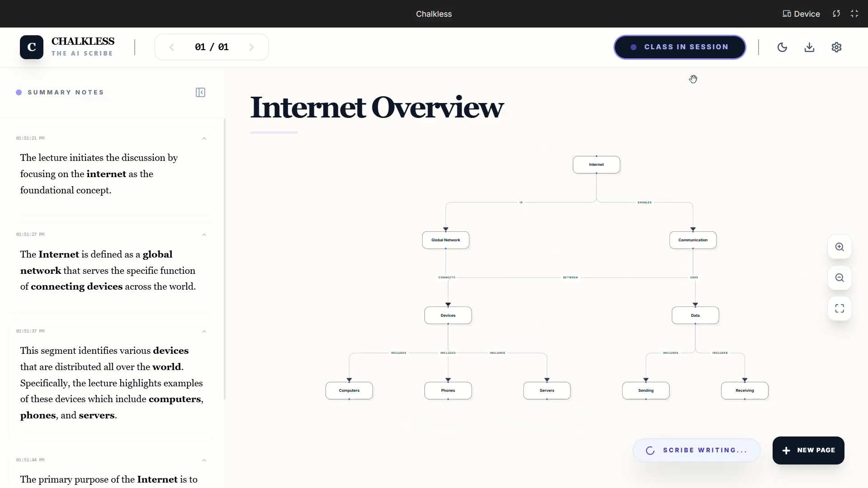868x488 pixels.
Task: Collapse the 01:51:27 PM note
Action: (x=204, y=235)
